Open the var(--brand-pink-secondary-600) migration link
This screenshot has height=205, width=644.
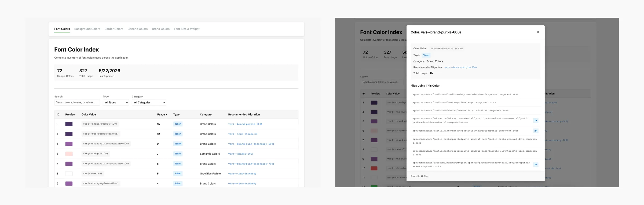pos(251,144)
